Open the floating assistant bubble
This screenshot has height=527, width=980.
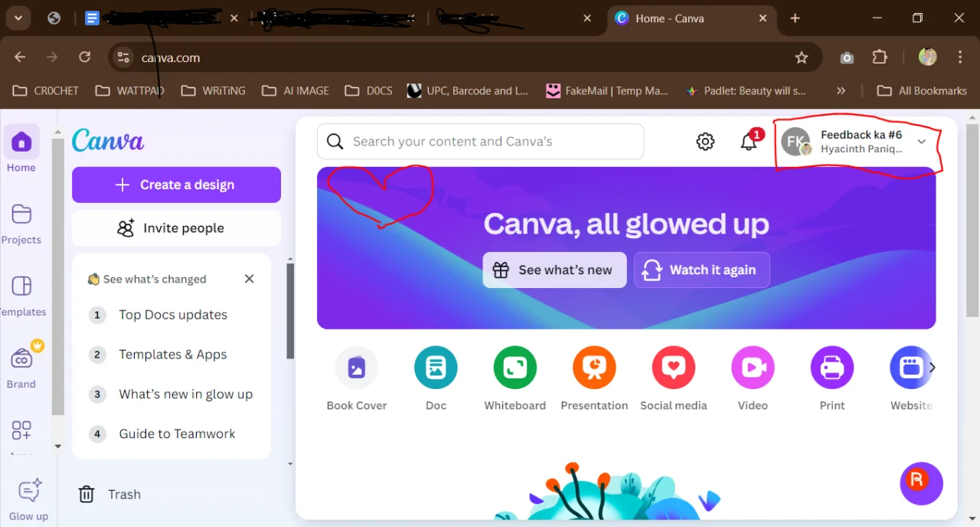click(x=921, y=483)
